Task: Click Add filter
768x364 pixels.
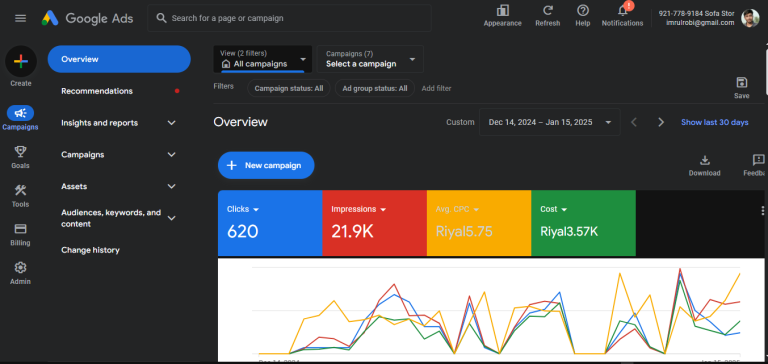Action: [x=436, y=89]
